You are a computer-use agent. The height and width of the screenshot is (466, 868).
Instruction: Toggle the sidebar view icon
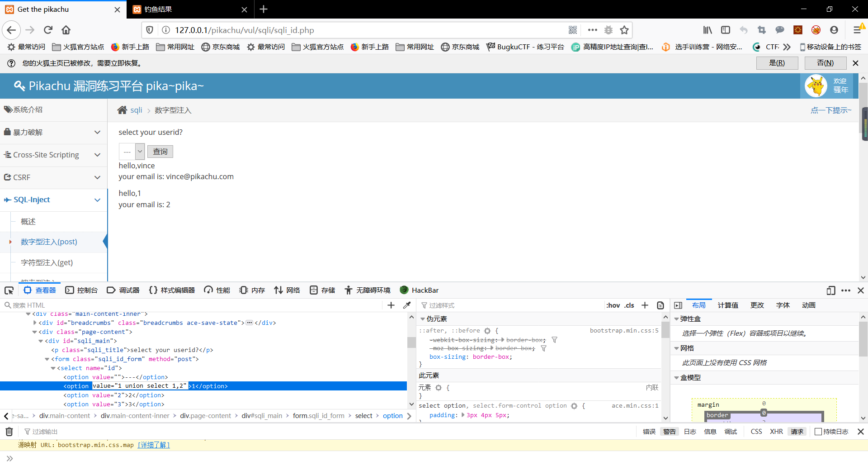pos(726,30)
